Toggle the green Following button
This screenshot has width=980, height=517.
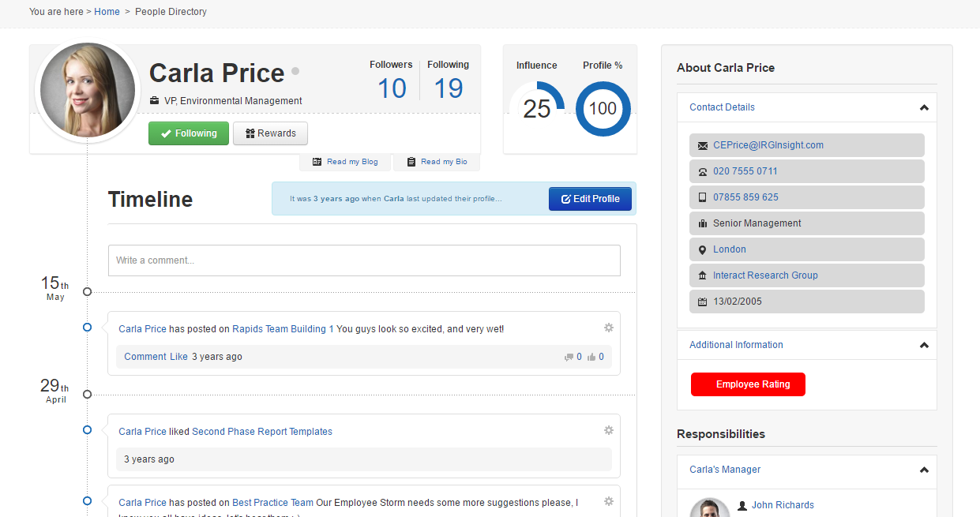189,133
